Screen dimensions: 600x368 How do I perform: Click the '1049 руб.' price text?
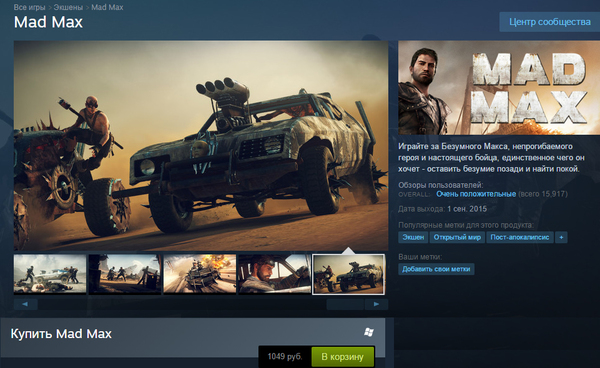point(285,357)
